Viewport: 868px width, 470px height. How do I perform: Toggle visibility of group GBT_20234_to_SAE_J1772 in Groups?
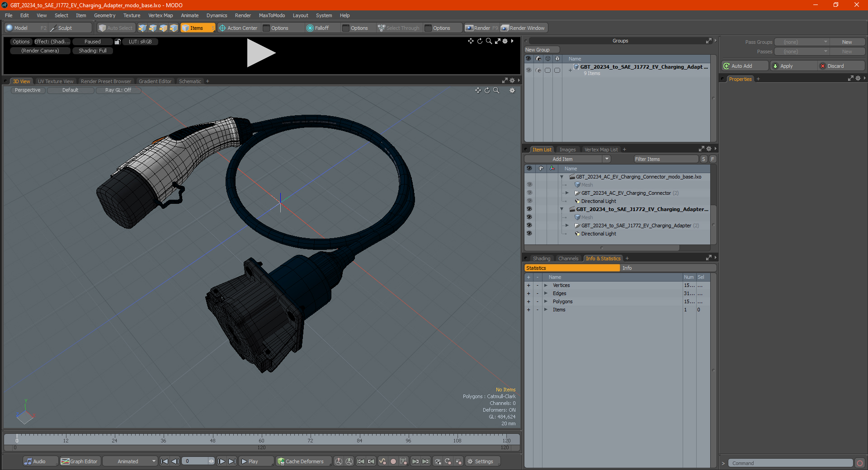pos(528,70)
